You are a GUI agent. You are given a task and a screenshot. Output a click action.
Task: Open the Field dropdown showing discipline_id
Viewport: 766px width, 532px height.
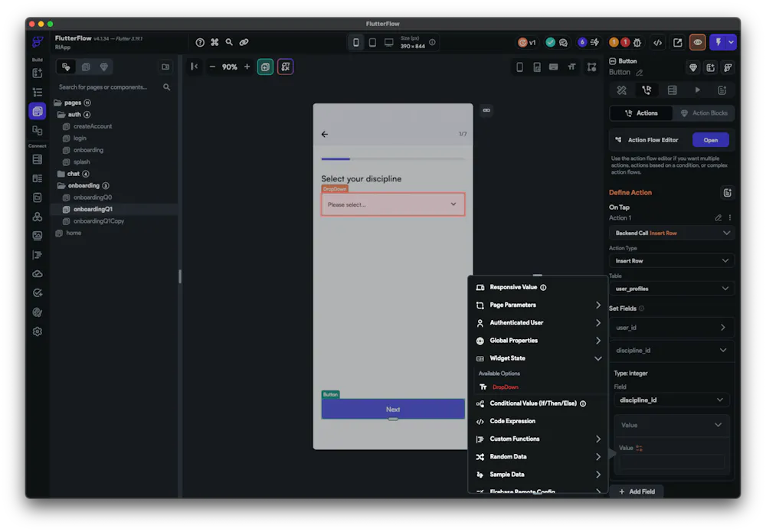coord(672,400)
